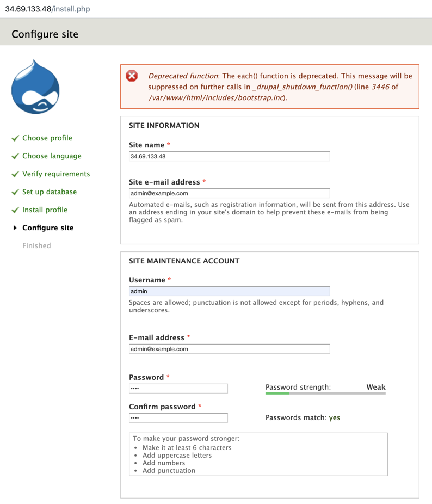Click the Confirm password field
Viewport: 432px width, 504px height.
178,417
